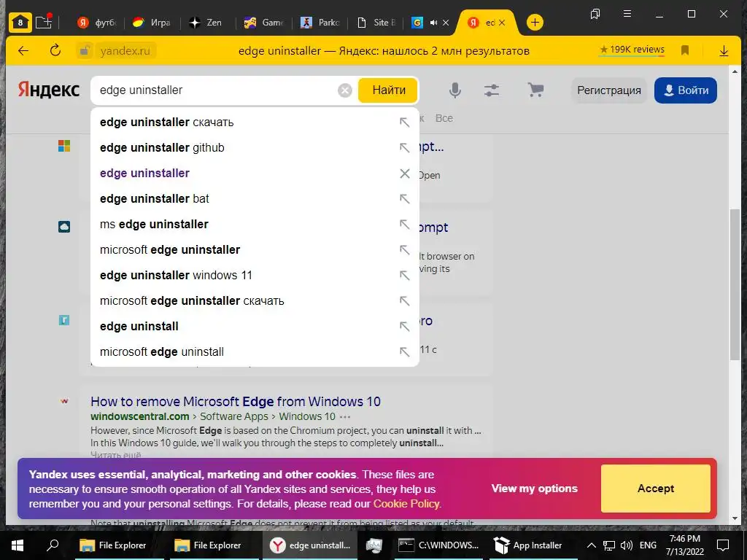This screenshot has height=560, width=747.
Task: Start voice search with the microphone
Action: point(455,90)
